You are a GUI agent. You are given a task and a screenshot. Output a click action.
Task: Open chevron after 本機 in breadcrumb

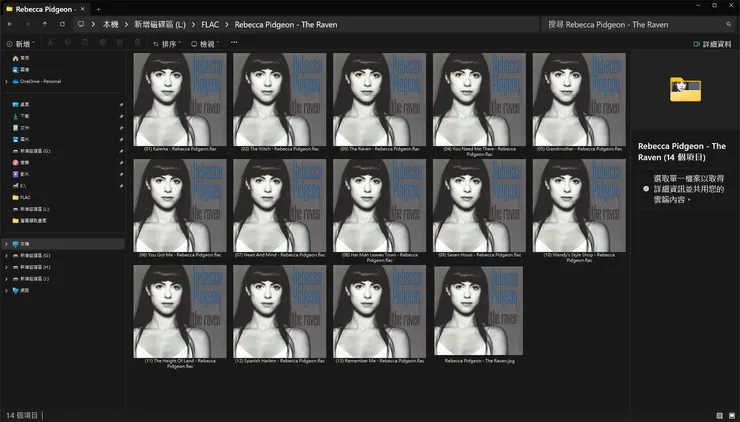[x=126, y=25]
